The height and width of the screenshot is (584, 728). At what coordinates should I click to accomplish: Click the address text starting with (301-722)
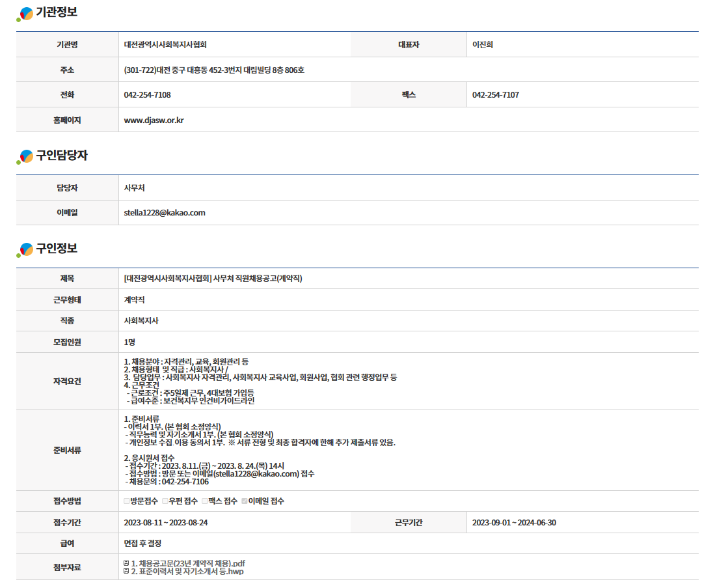click(x=213, y=70)
